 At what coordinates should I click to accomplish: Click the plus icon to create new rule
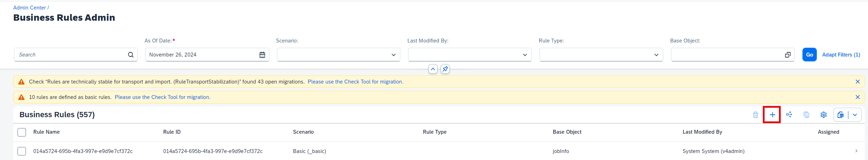pos(772,115)
